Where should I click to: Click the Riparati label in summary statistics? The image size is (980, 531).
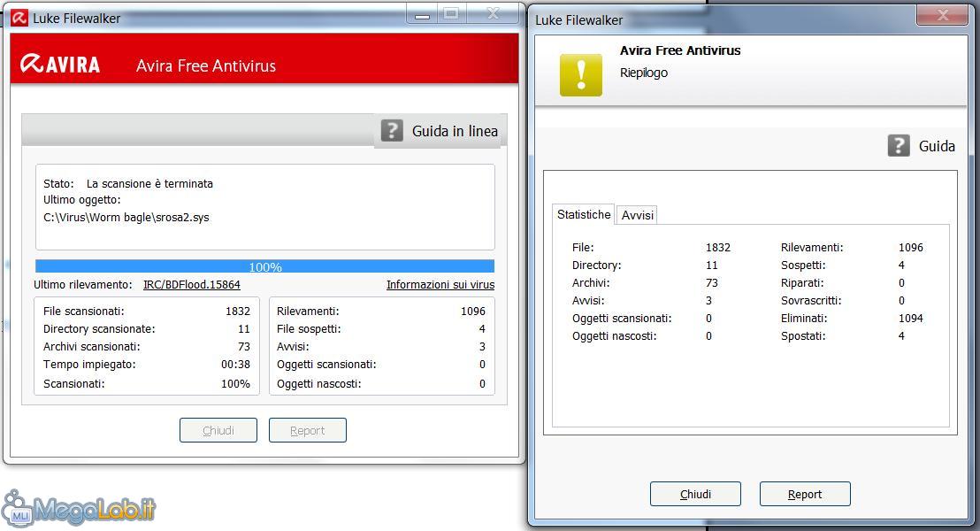click(x=802, y=282)
